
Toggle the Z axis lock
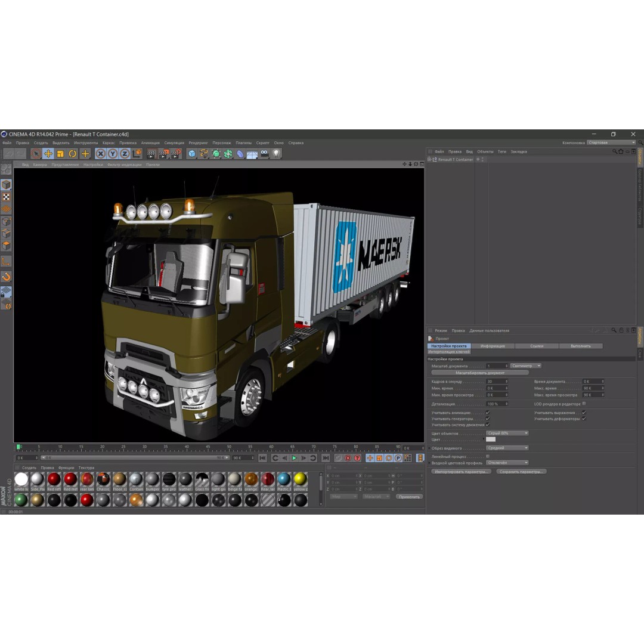[125, 154]
